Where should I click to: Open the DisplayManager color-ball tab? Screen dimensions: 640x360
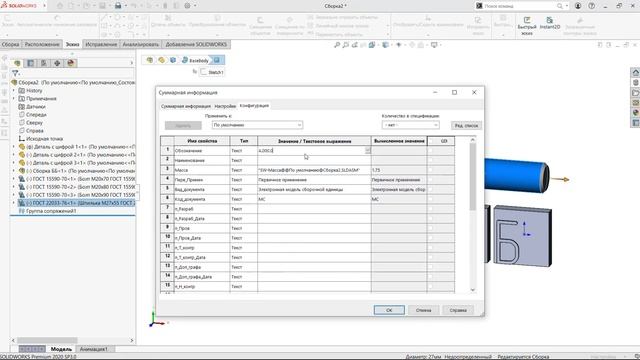(71, 63)
